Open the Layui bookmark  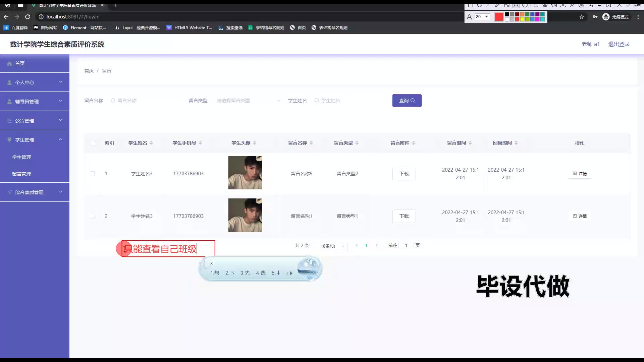(x=138, y=27)
